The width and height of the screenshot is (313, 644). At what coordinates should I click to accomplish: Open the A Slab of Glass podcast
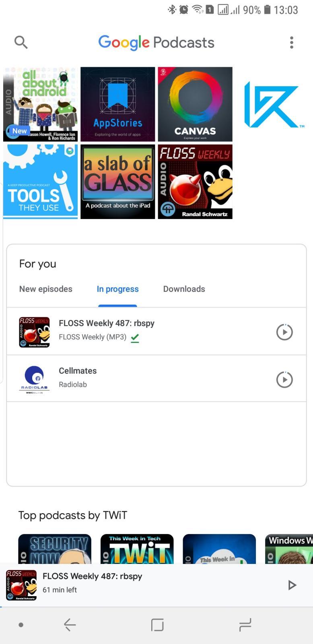click(117, 182)
